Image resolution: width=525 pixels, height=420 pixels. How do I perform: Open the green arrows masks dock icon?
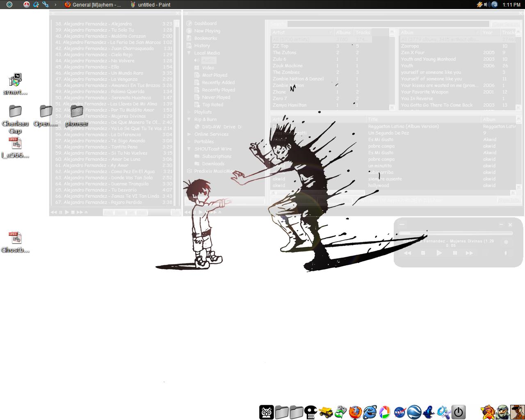tap(340, 412)
